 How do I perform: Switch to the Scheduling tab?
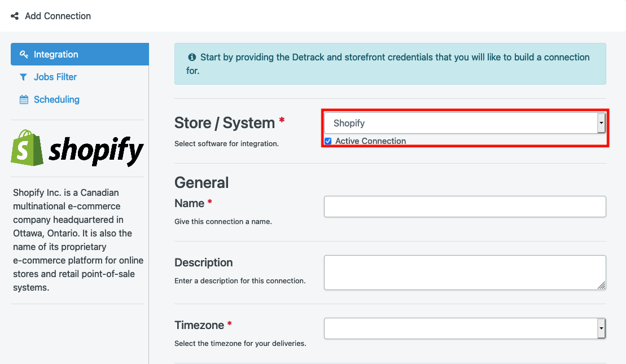pos(56,99)
